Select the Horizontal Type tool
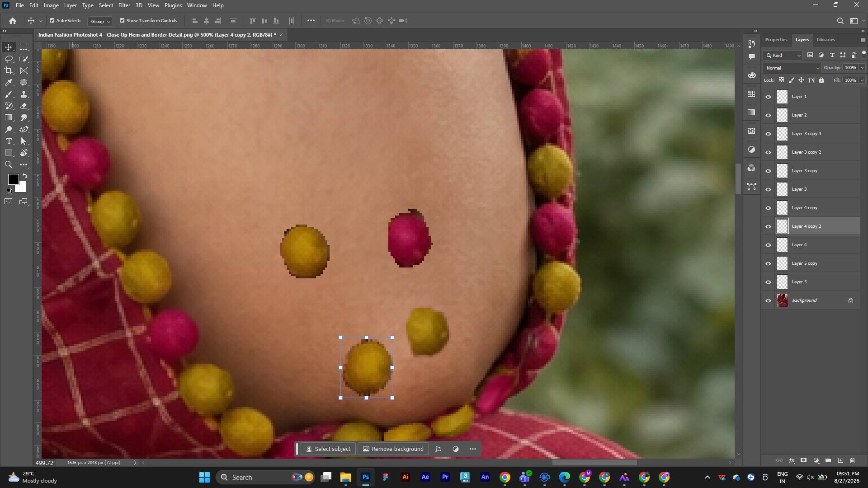The image size is (868, 488). coord(9,141)
